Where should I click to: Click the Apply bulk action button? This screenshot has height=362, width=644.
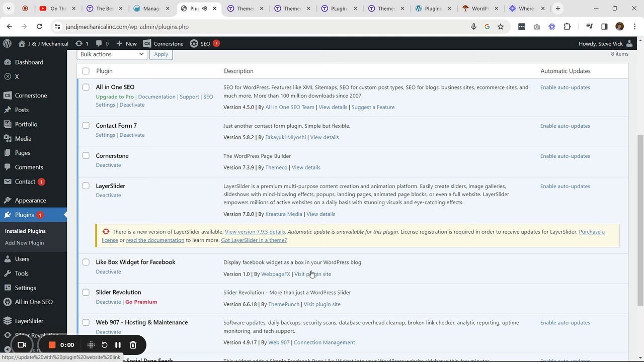[161, 54]
